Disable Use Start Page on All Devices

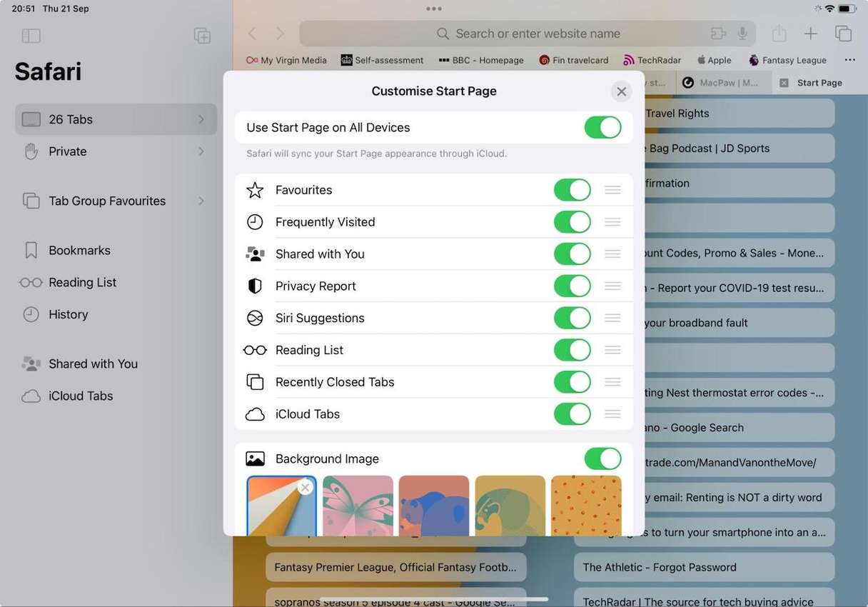point(602,128)
